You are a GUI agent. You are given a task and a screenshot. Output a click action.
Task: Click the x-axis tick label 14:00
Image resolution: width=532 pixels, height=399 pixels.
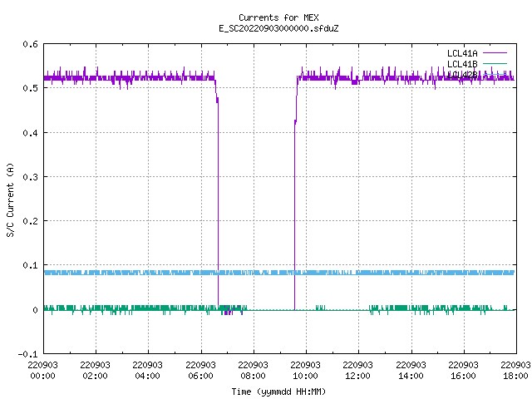click(x=411, y=376)
